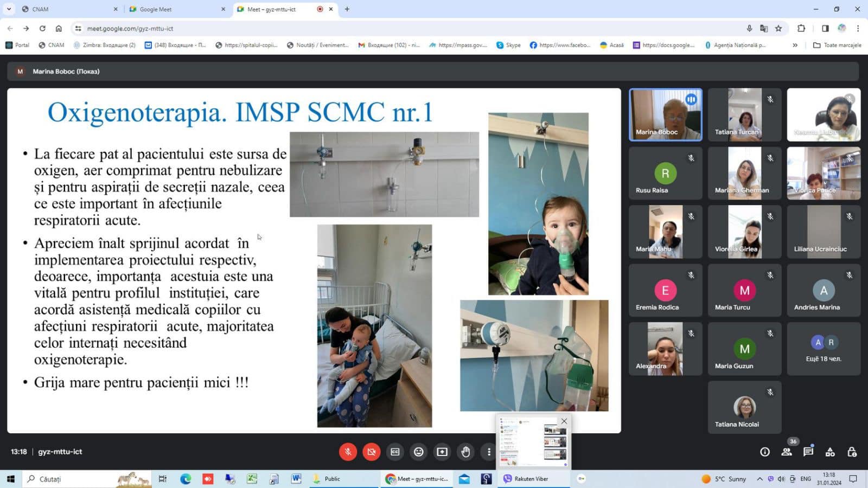The height and width of the screenshot is (488, 868).
Task: Open the chat with everyone panel
Action: pyautogui.click(x=808, y=452)
